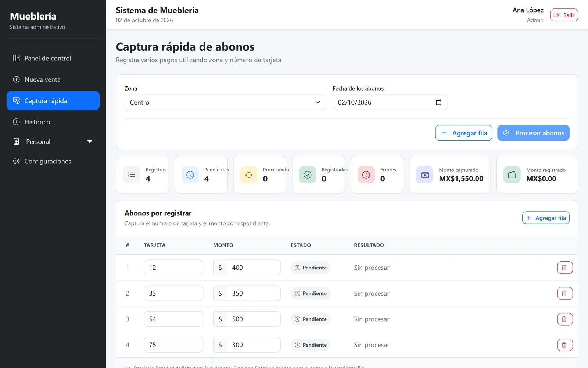Click the user name Ana López
The height and width of the screenshot is (368, 588).
528,10
